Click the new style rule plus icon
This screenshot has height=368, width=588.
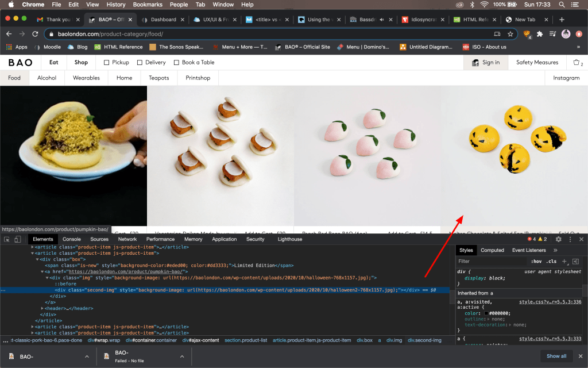(564, 262)
